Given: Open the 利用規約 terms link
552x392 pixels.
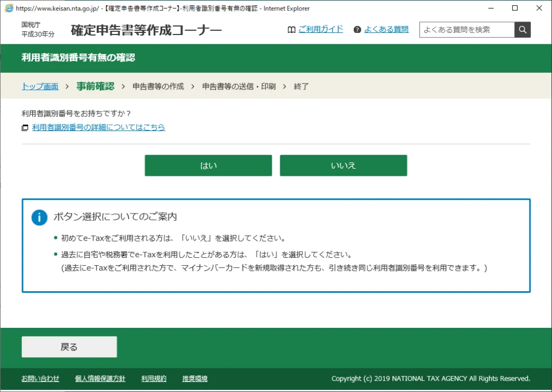Looking at the screenshot, I should pyautogui.click(x=154, y=379).
